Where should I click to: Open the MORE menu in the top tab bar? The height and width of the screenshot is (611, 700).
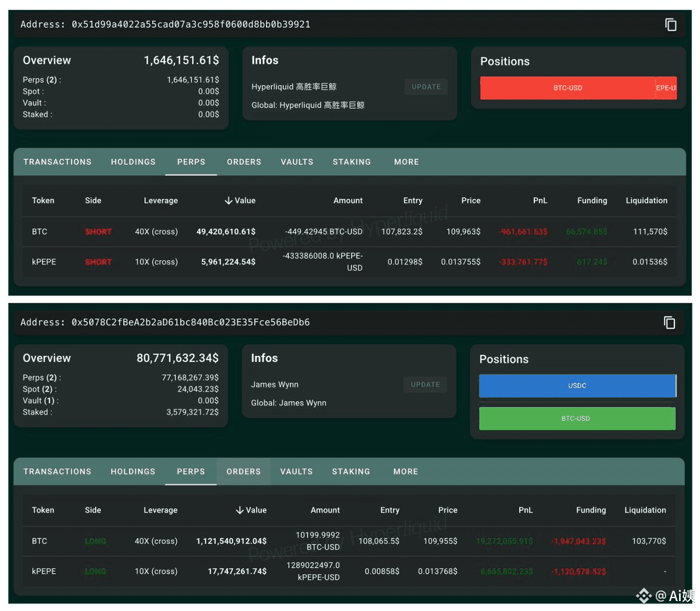point(406,162)
